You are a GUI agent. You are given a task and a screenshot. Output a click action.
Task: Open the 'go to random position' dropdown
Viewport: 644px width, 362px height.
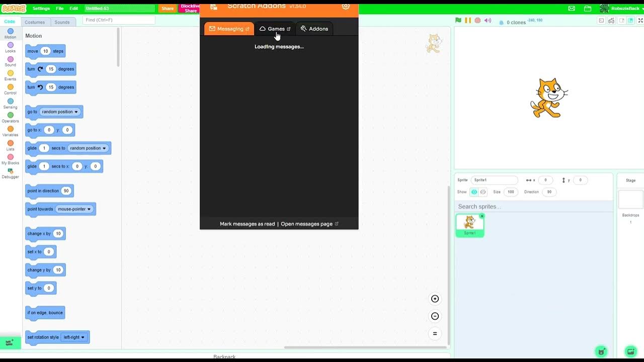pyautogui.click(x=60, y=112)
